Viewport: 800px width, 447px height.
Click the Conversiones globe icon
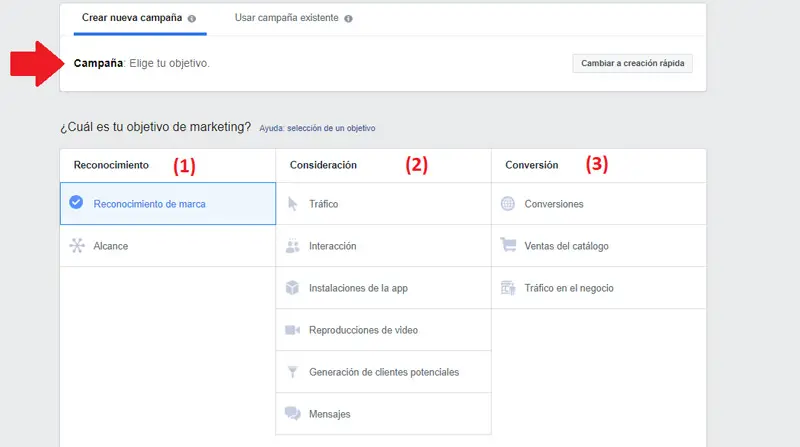point(508,204)
